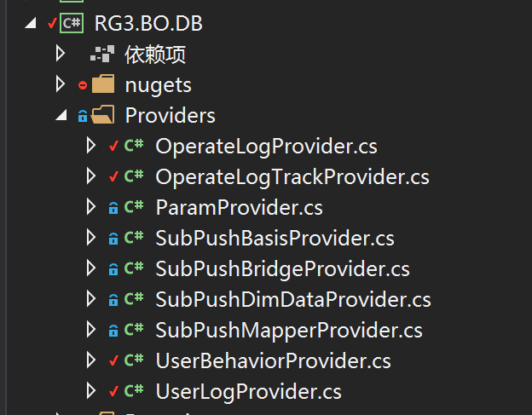532x415 pixels.
Task: Select SubPushBasisProvider.cs in the tree
Action: pyautogui.click(x=275, y=238)
